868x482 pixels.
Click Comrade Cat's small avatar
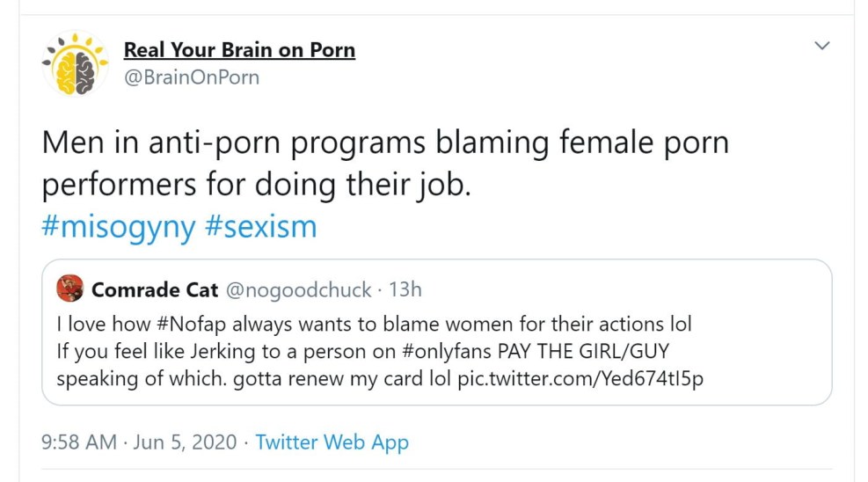(x=70, y=288)
